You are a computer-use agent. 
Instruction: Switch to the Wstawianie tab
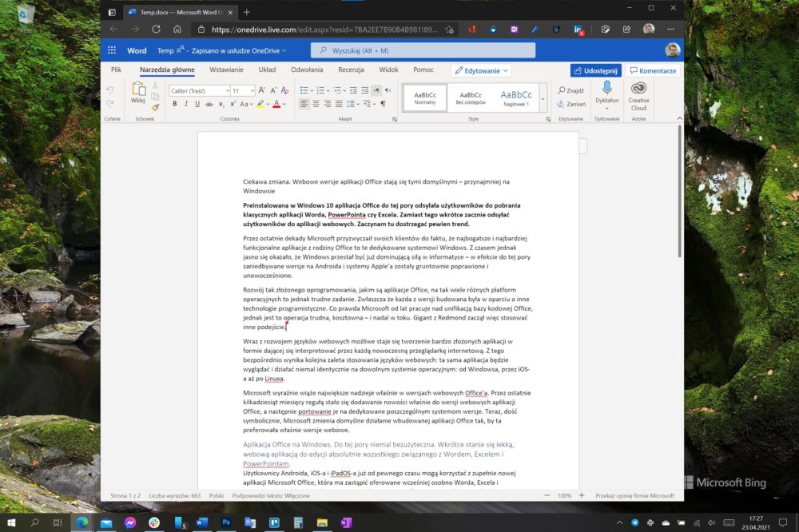[x=226, y=69]
